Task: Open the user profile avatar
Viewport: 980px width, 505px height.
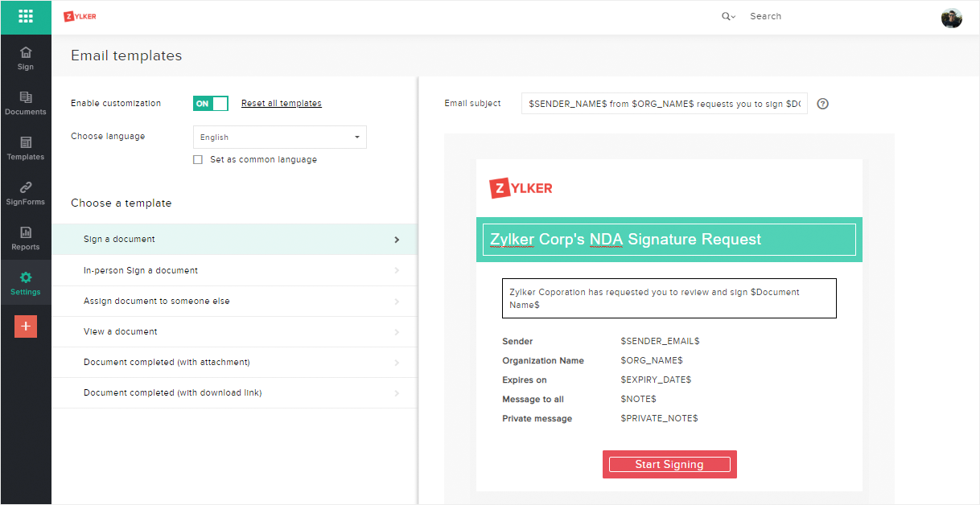Action: [x=951, y=18]
